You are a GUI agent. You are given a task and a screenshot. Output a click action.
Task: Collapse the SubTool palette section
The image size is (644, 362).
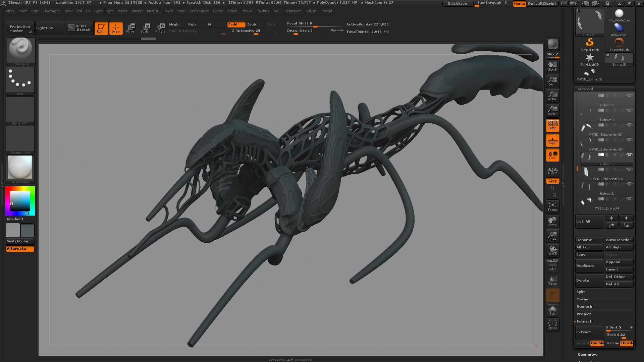tap(585, 89)
